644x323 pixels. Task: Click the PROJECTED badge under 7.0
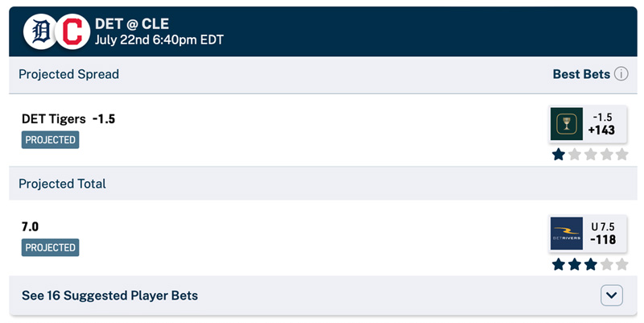click(x=50, y=247)
